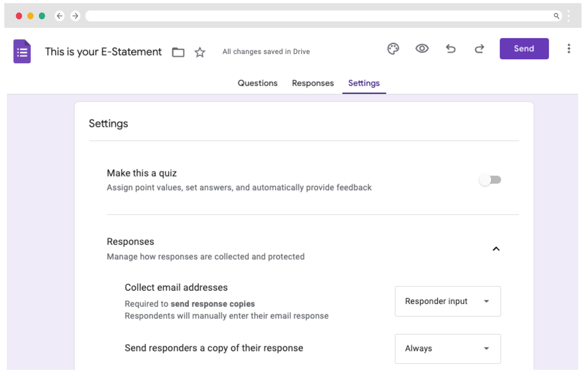
Task: Click the Settings heading in the card
Action: [x=108, y=124]
